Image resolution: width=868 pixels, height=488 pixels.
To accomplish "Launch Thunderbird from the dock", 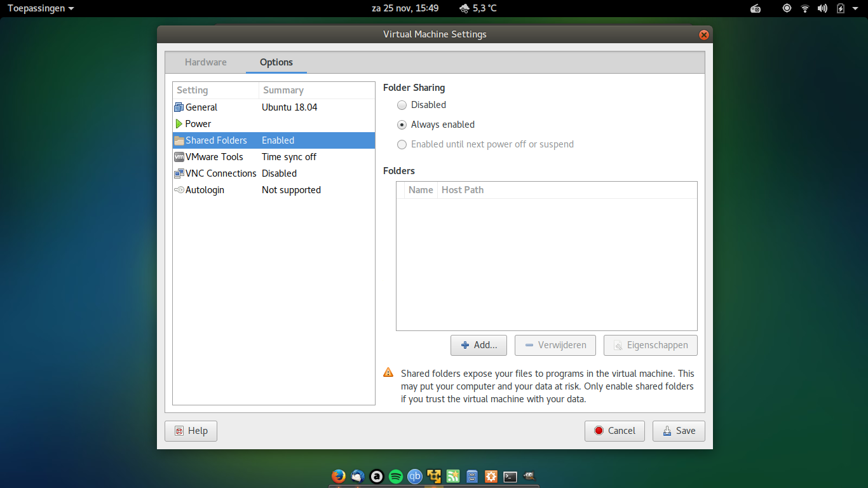I will [x=358, y=476].
